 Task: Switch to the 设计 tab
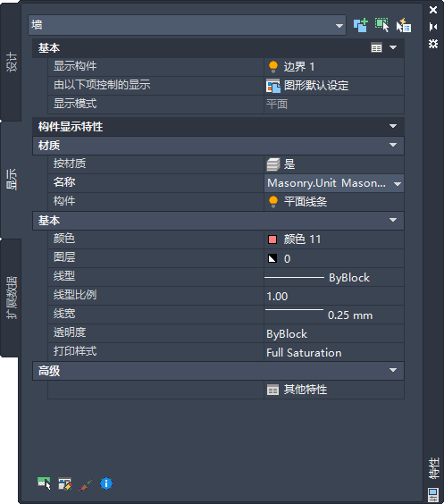click(x=12, y=62)
